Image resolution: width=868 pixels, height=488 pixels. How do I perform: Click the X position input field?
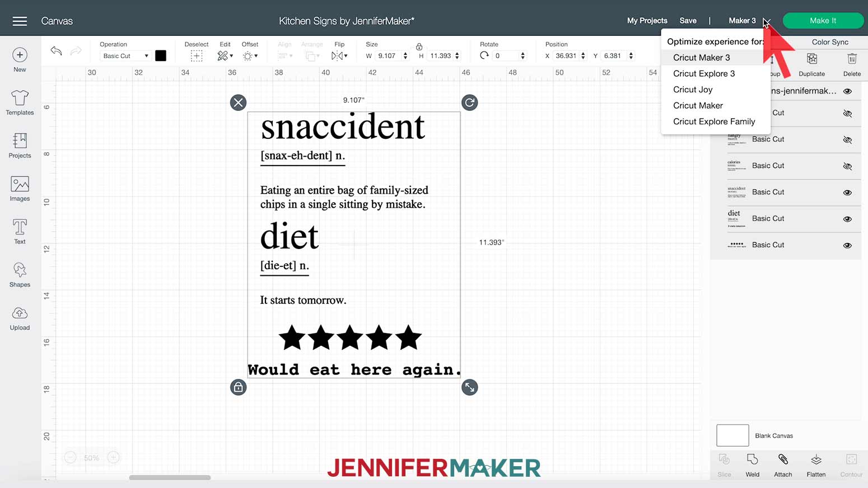point(566,56)
